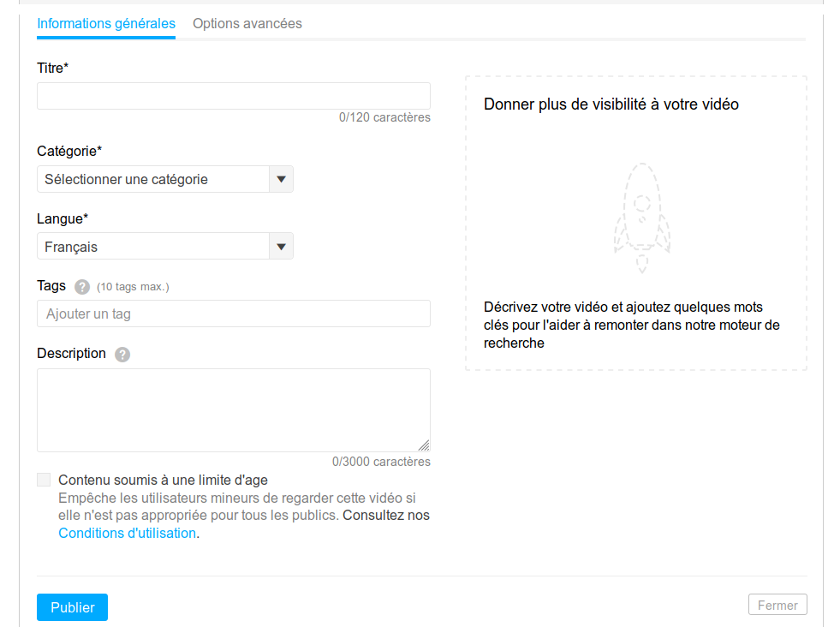Click the "Donner plus de visibilité" heading
Viewport: 840px width, 627px height.
pyautogui.click(x=611, y=104)
